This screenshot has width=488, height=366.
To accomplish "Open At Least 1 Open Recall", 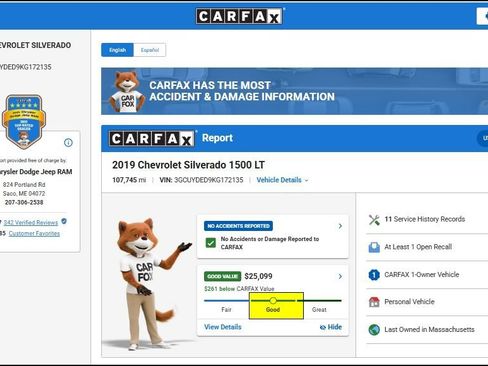I will [x=418, y=247].
